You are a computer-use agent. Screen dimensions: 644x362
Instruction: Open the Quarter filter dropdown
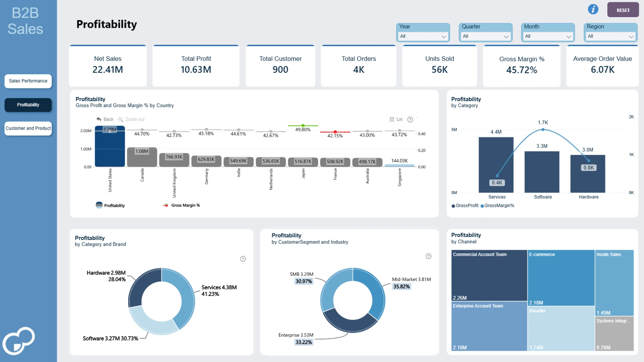click(x=485, y=36)
